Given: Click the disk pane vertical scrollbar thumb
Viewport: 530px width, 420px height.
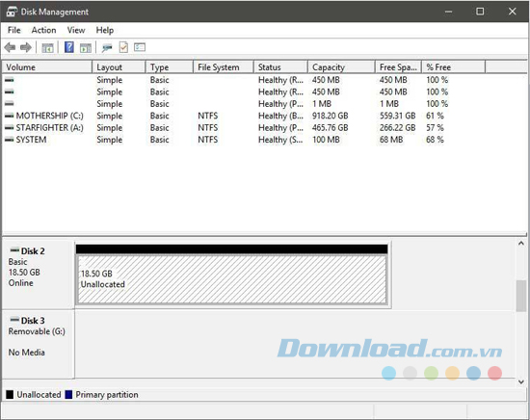Looking at the screenshot, I should tap(521, 296).
